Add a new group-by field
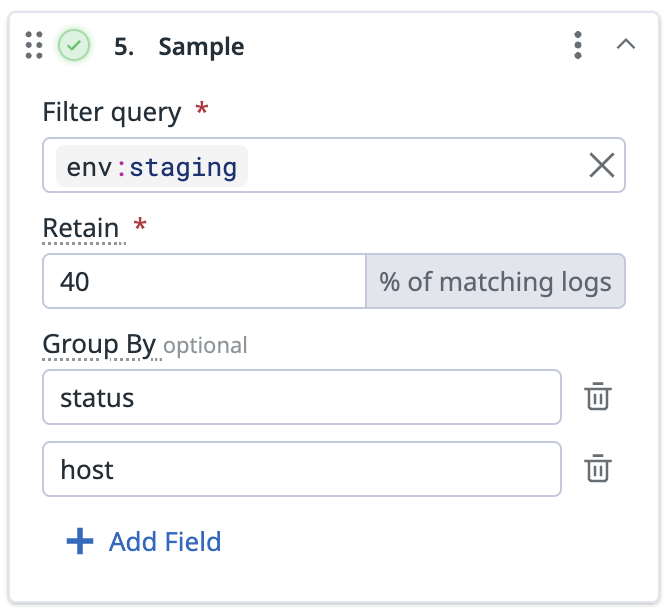The width and height of the screenshot is (672, 616). [x=144, y=541]
